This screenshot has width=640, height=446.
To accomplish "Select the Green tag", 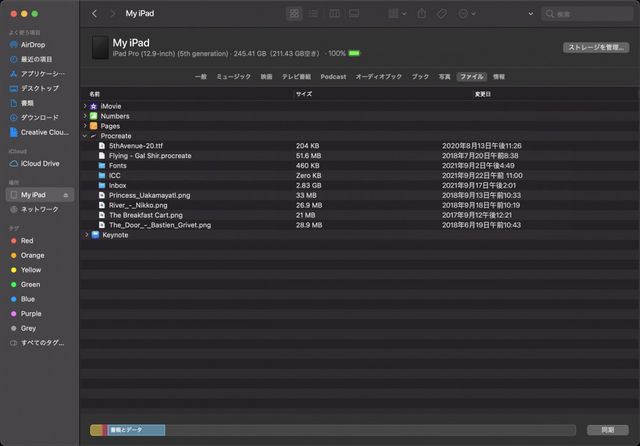I will (30, 284).
